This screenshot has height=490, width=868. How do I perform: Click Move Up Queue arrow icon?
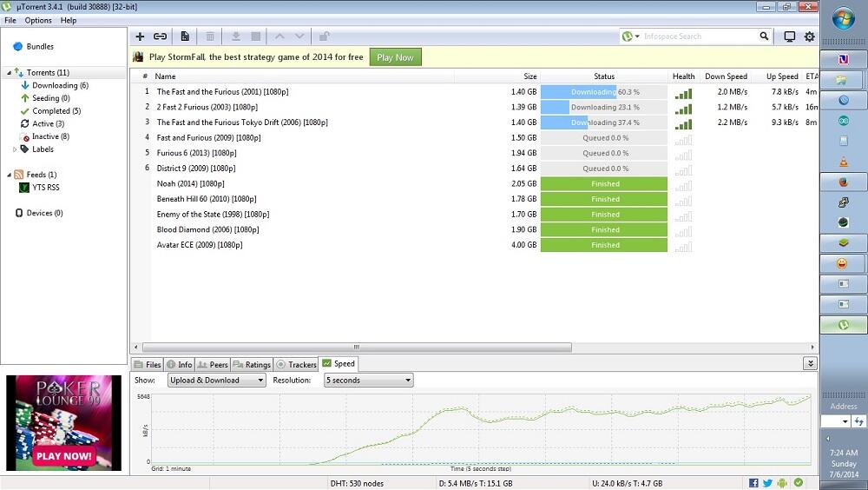point(279,36)
